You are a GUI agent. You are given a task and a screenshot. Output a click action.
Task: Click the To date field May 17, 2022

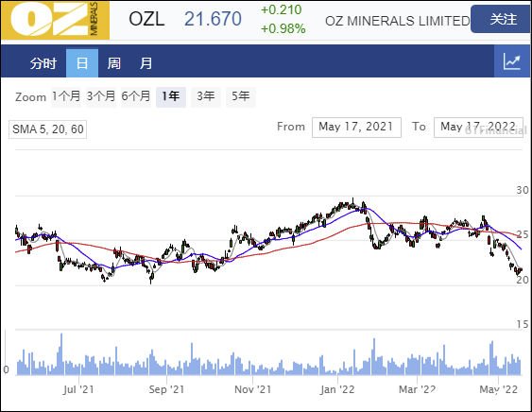click(x=478, y=128)
